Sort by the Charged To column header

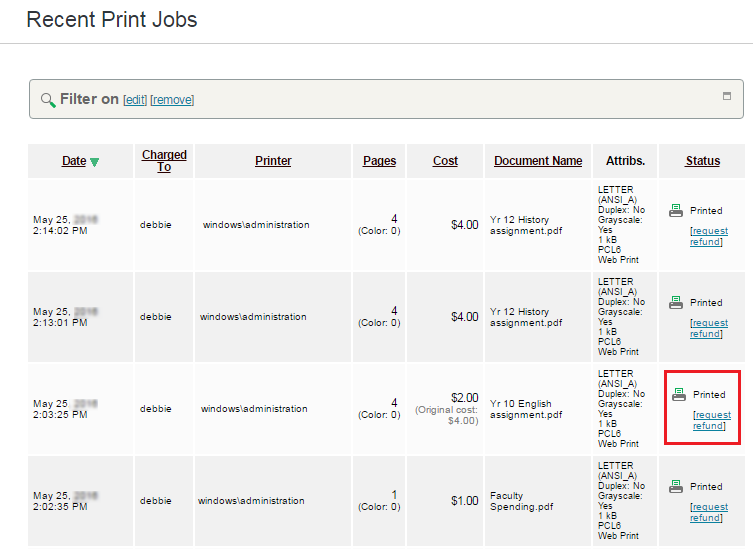coord(164,161)
